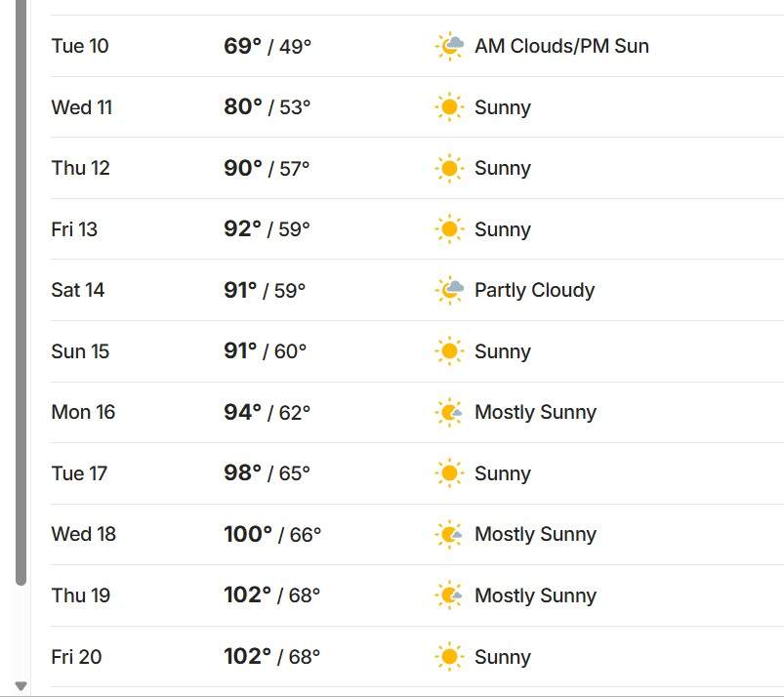Click the sunny icon for Sun 15
Image resolution: width=784 pixels, height=697 pixels.
[x=449, y=351]
